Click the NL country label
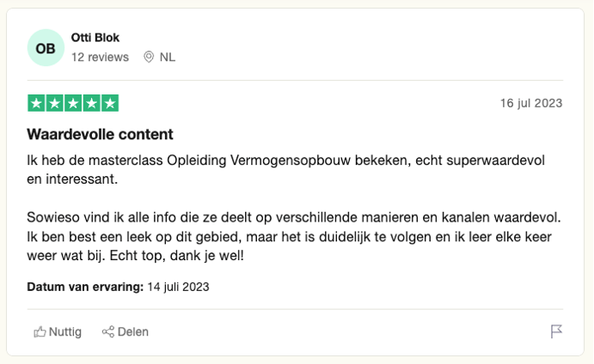The width and height of the screenshot is (594, 364). (x=168, y=57)
